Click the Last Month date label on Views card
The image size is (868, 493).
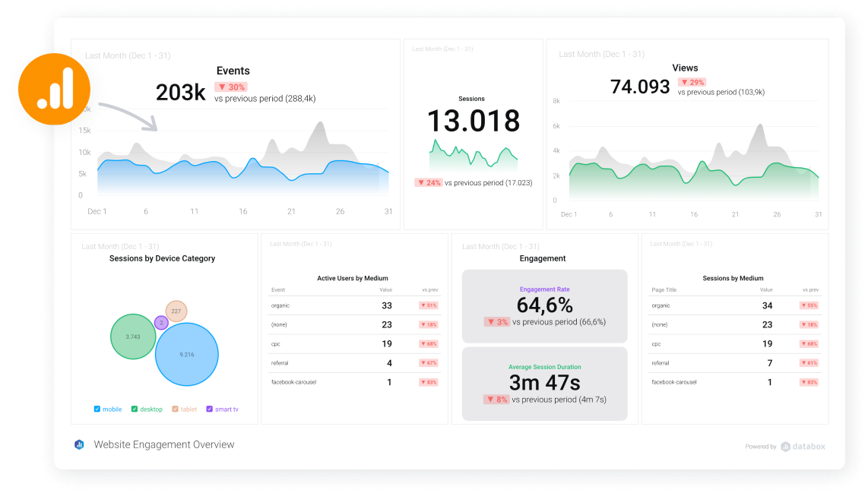[602, 54]
